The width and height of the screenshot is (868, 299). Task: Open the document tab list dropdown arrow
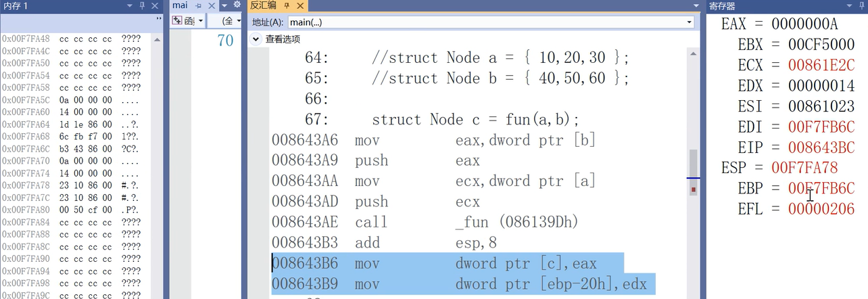pyautogui.click(x=224, y=5)
